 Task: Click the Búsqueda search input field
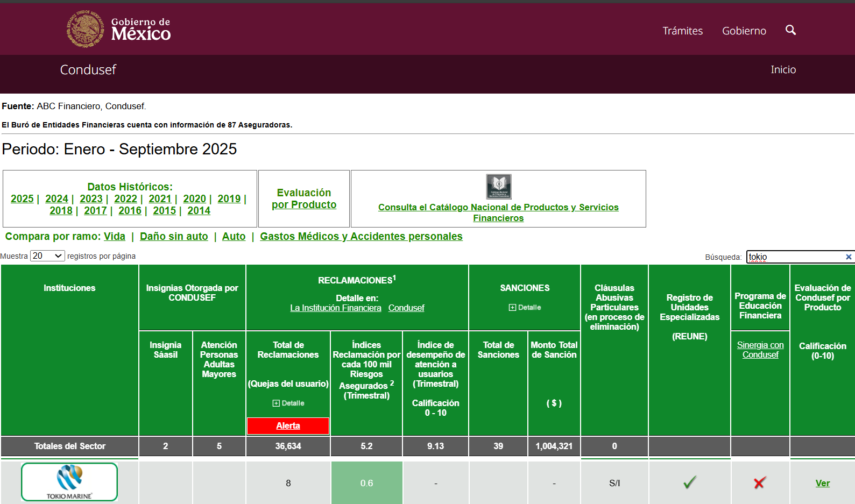(x=794, y=257)
